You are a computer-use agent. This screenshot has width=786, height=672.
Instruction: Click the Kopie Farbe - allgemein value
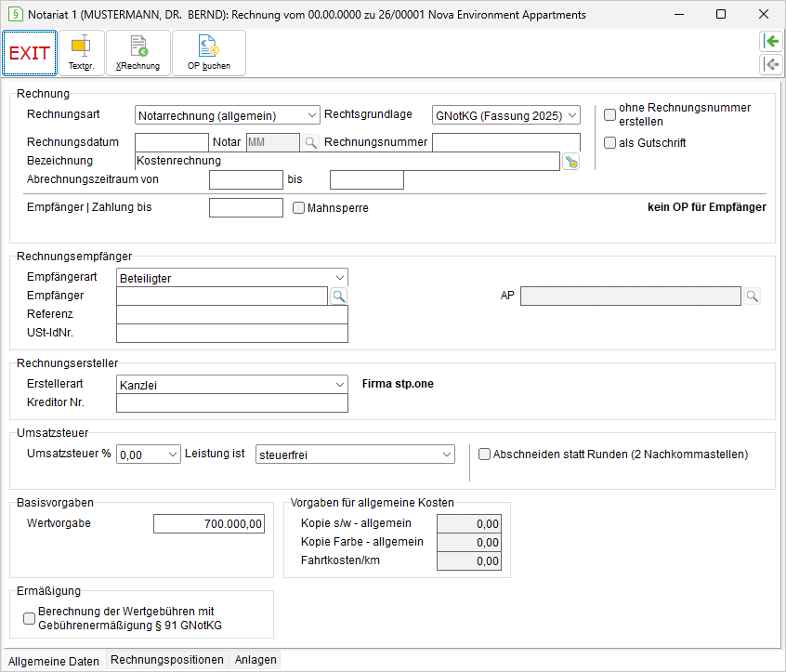(x=469, y=543)
